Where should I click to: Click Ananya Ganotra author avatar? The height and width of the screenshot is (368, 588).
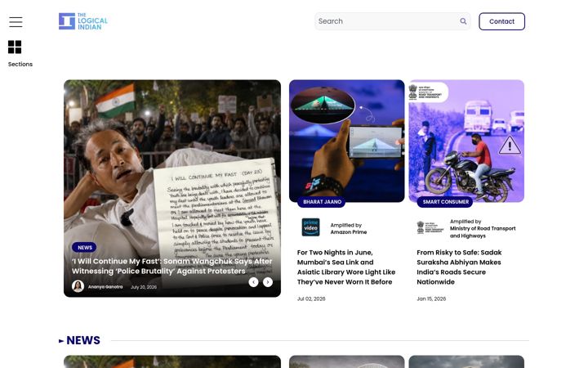78,286
